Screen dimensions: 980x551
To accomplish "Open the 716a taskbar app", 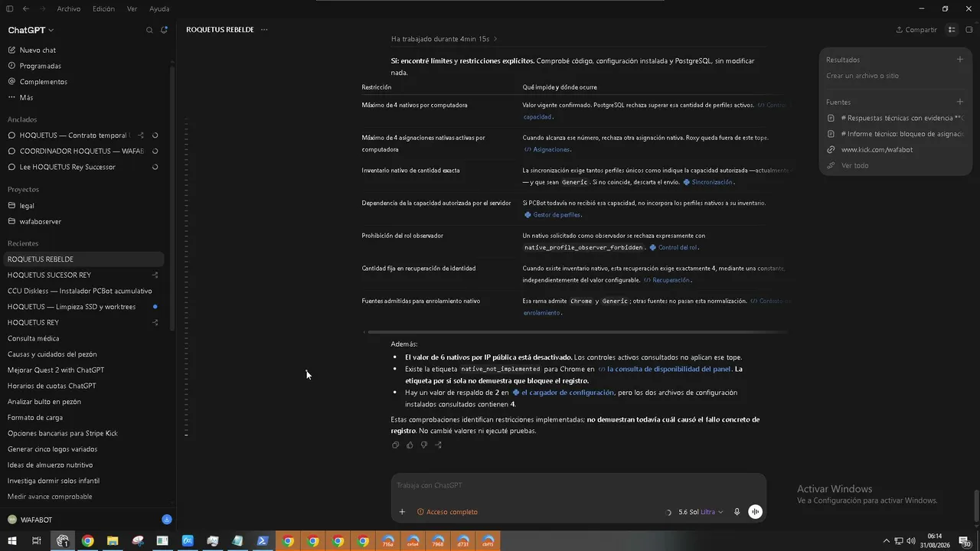I will (x=387, y=541).
